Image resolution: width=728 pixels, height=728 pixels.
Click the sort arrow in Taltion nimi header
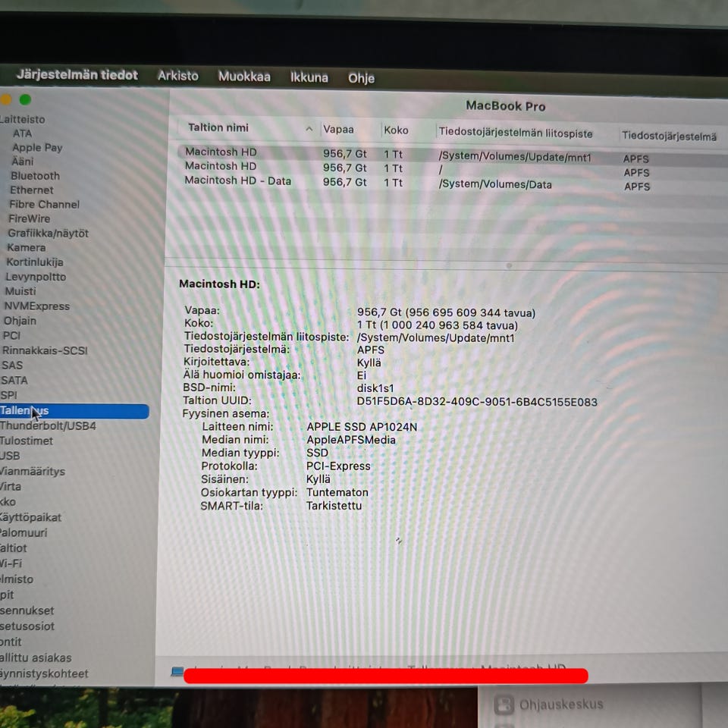(x=309, y=129)
